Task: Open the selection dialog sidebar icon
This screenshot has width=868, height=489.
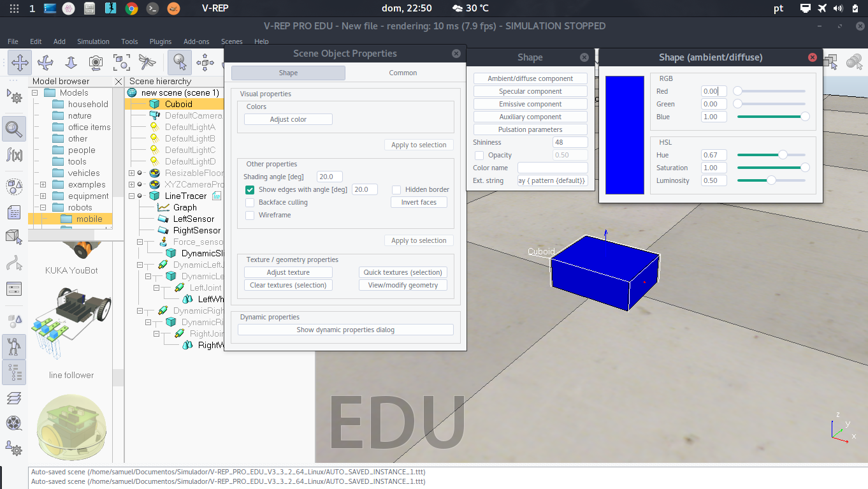Action: (14, 289)
